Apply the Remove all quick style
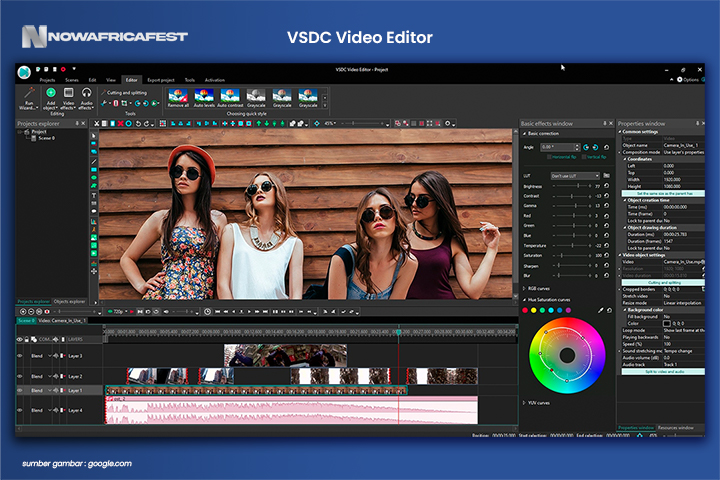The height and width of the screenshot is (480, 720). click(x=178, y=98)
